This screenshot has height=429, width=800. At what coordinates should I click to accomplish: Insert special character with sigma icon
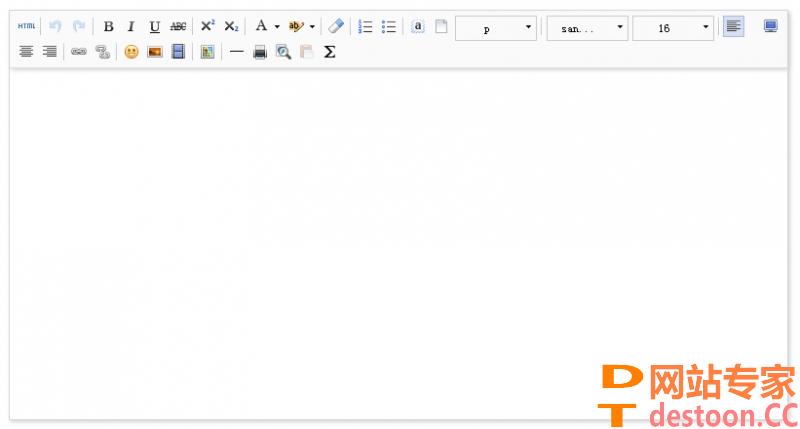(x=329, y=51)
